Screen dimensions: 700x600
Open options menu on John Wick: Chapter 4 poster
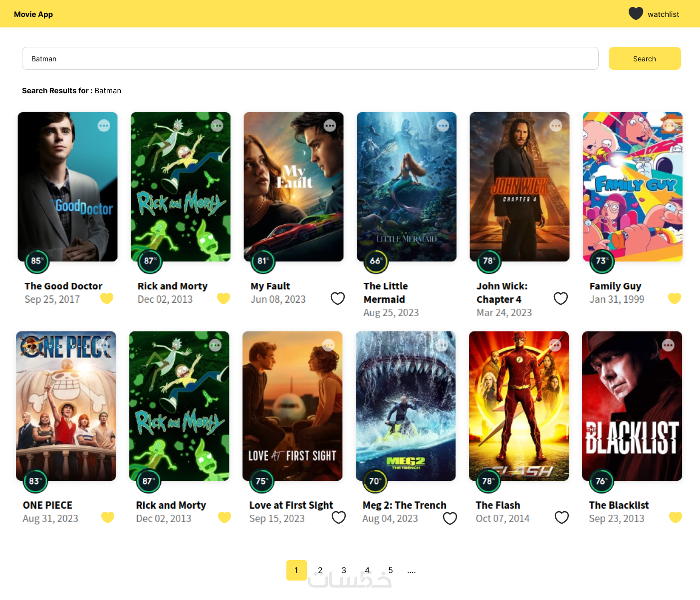pyautogui.click(x=556, y=126)
